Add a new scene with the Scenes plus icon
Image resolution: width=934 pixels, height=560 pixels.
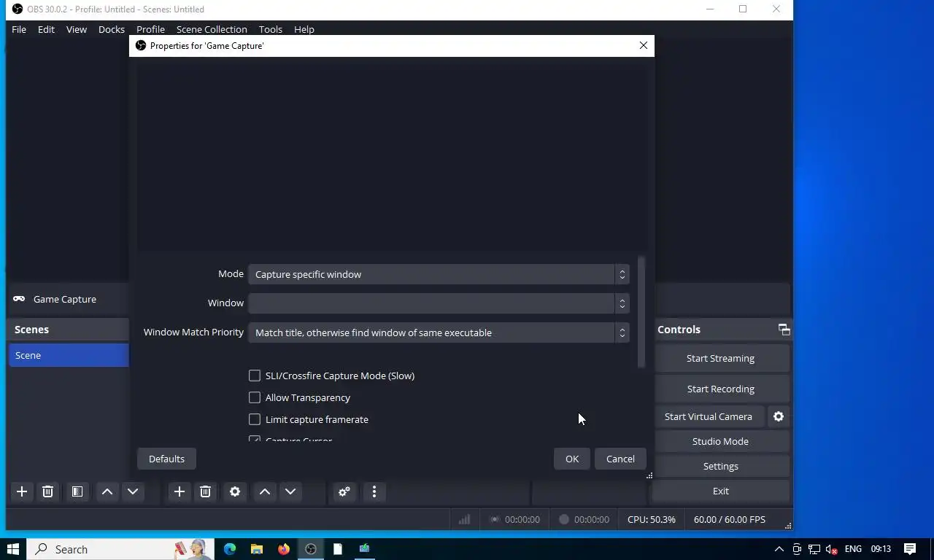[x=22, y=491]
